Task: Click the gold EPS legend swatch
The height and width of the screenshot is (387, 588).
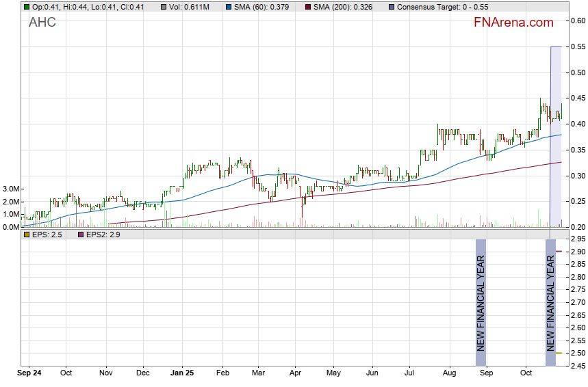Action: [26, 235]
